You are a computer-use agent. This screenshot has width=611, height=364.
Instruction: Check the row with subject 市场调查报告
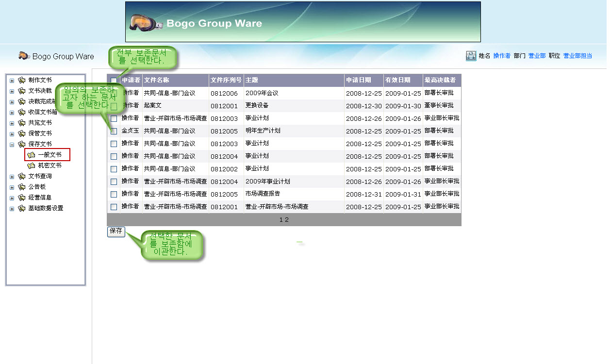pos(114,194)
